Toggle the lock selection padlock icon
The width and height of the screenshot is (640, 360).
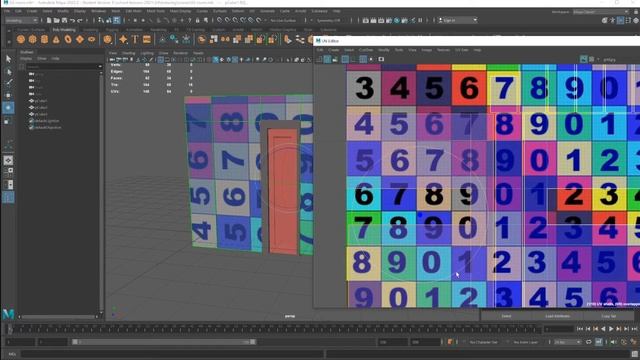click(x=198, y=20)
